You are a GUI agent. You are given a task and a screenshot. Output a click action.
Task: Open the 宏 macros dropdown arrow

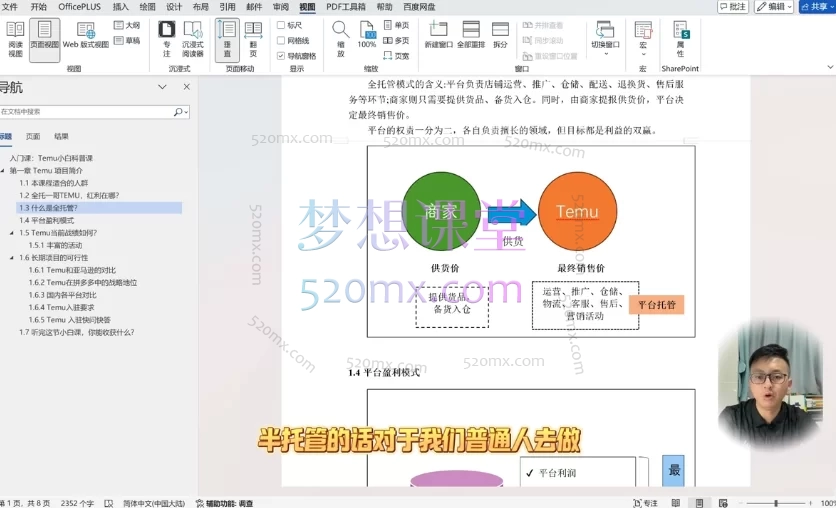click(643, 54)
